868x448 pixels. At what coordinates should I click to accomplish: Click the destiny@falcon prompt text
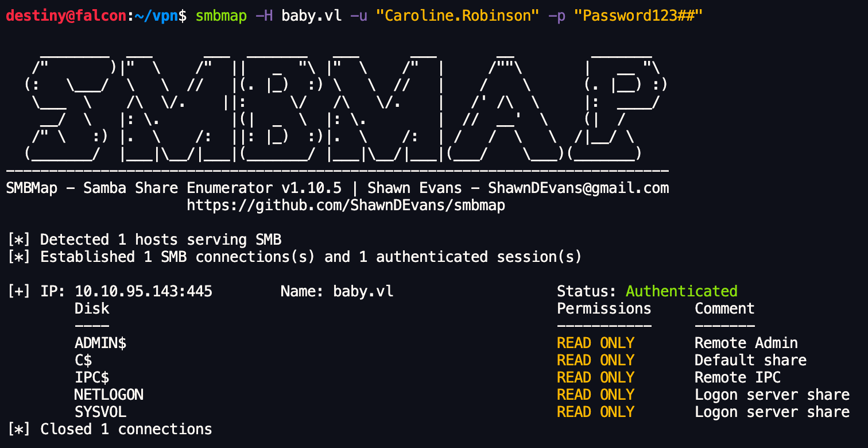65,16
